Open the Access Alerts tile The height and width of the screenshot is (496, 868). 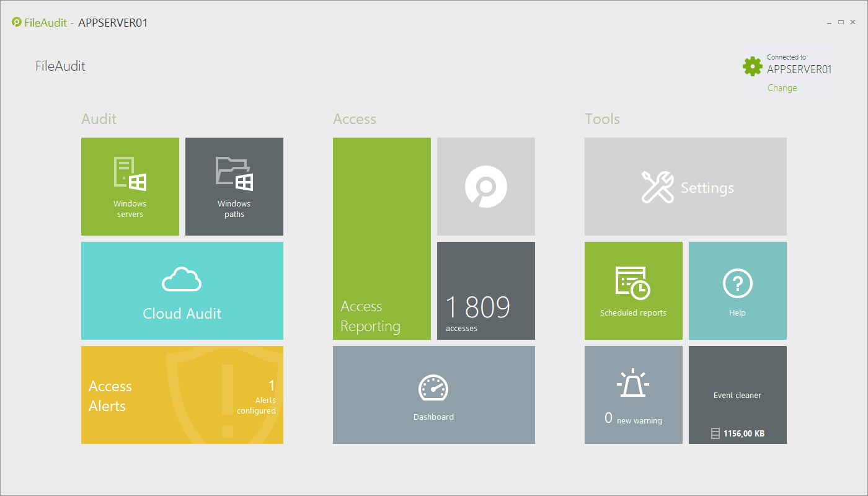[x=182, y=395]
